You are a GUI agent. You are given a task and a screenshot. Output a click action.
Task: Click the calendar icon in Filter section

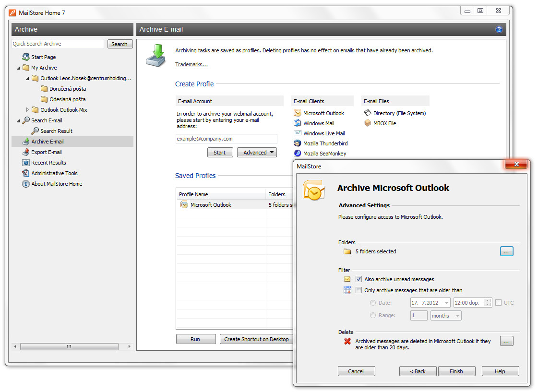[x=347, y=290]
